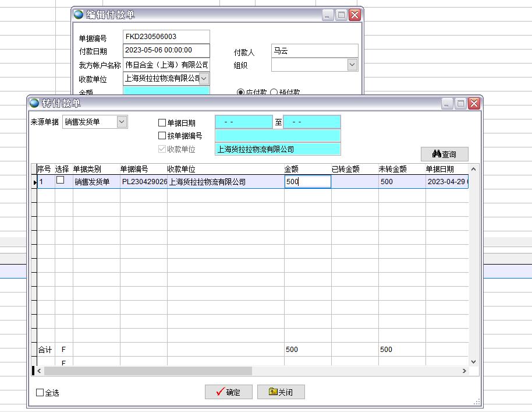Click the 金额 column header
This screenshot has width=532, height=412.
291,169
